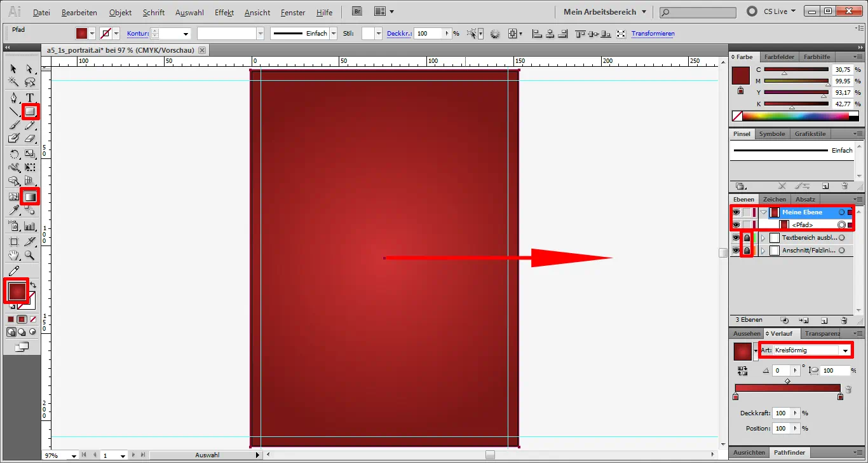868x463 pixels.
Task: Expand the Anschnitt/Falzlinien layer
Action: [762, 250]
